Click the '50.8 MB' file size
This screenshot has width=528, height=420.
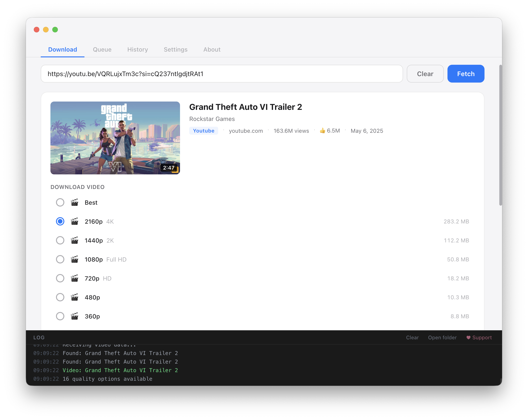pyautogui.click(x=458, y=259)
